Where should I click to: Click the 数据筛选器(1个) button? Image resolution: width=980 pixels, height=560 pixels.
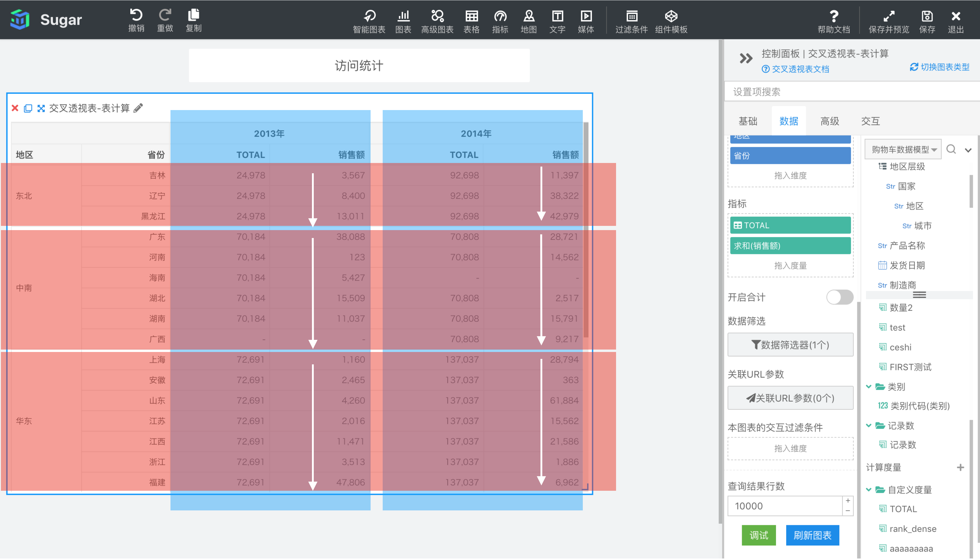[790, 345]
